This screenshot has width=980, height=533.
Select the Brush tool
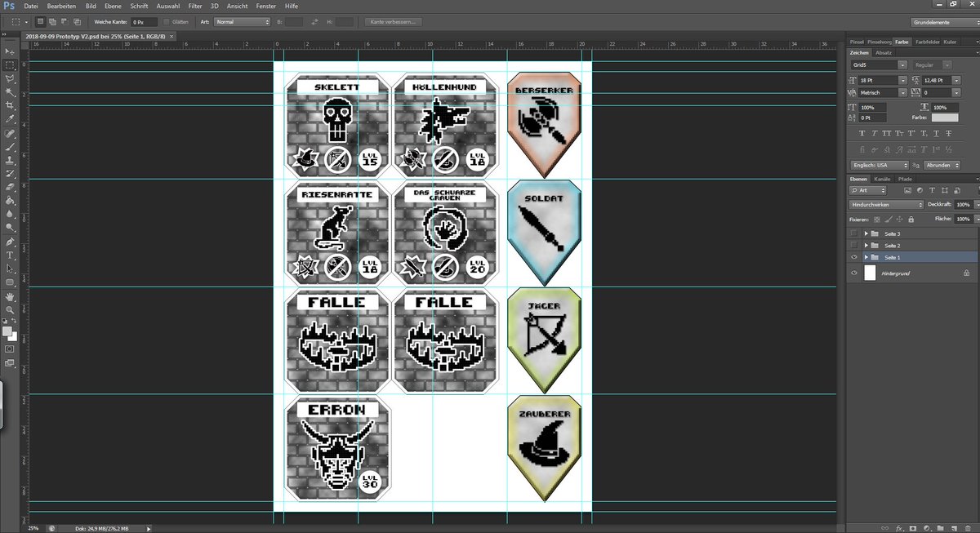point(11,146)
